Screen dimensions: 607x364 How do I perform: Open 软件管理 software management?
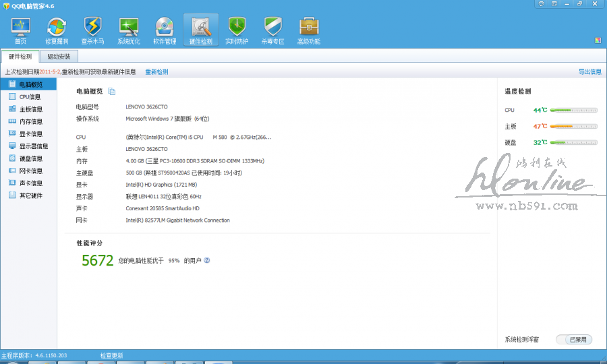[x=165, y=30]
